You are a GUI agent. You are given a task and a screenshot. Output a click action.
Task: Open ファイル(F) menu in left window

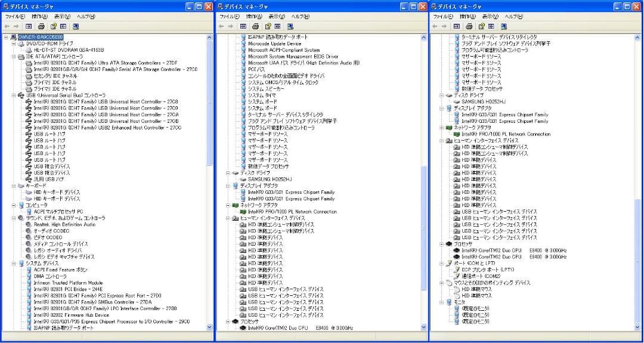pos(15,17)
